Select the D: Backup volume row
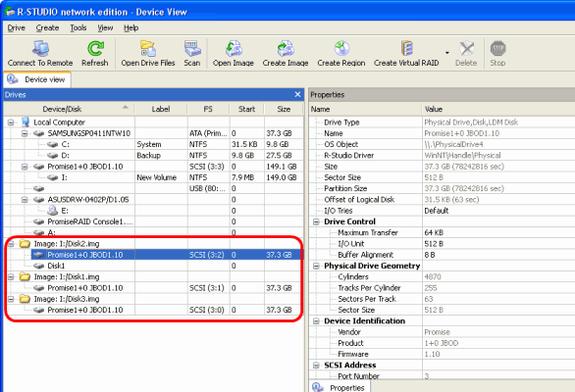The image size is (575, 392). click(154, 156)
